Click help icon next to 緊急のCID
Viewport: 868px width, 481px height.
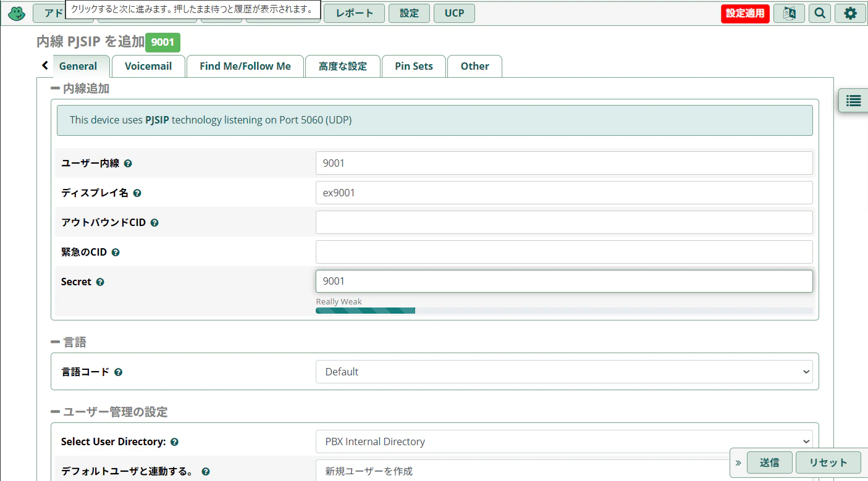point(116,253)
